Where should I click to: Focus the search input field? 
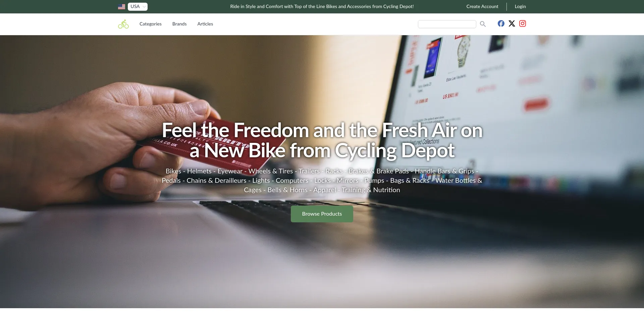click(447, 24)
